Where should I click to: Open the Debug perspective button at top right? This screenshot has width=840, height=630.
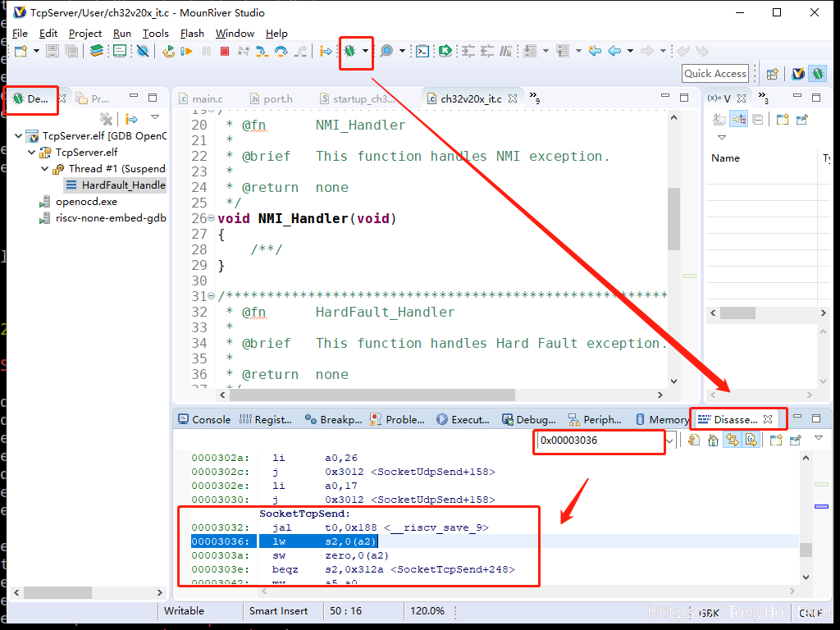[817, 73]
